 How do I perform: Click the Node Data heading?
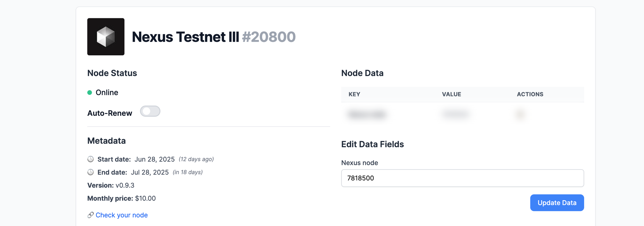[x=362, y=73]
